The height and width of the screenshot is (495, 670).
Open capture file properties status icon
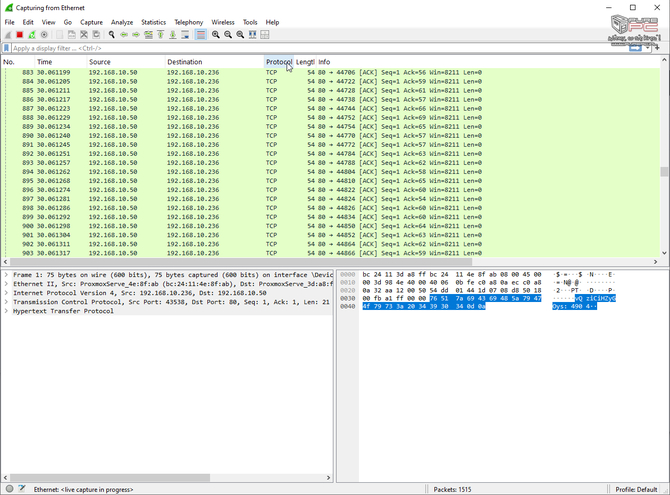coord(22,489)
